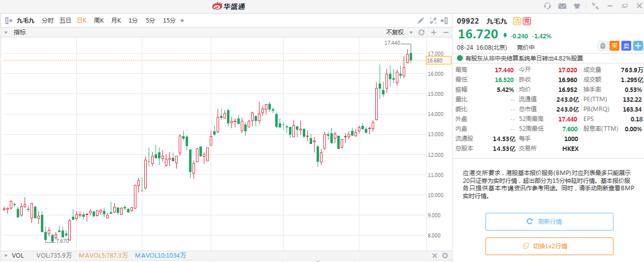Collapse the left panel sidebar toggle
This screenshot has height=262, width=644.
8,21
